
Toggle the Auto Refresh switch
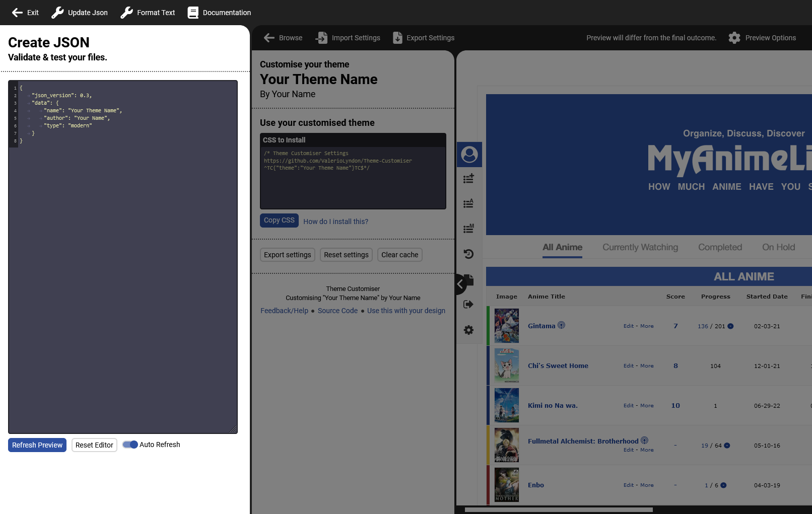(130, 445)
